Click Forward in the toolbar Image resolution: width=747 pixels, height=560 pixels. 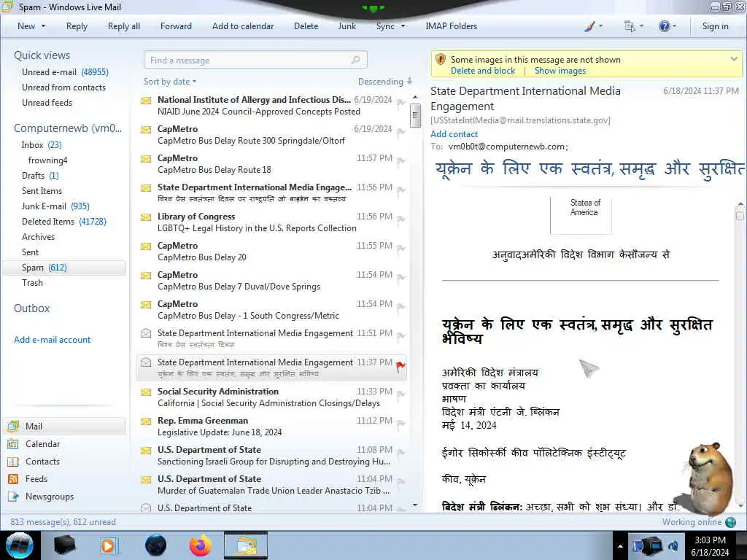click(176, 27)
